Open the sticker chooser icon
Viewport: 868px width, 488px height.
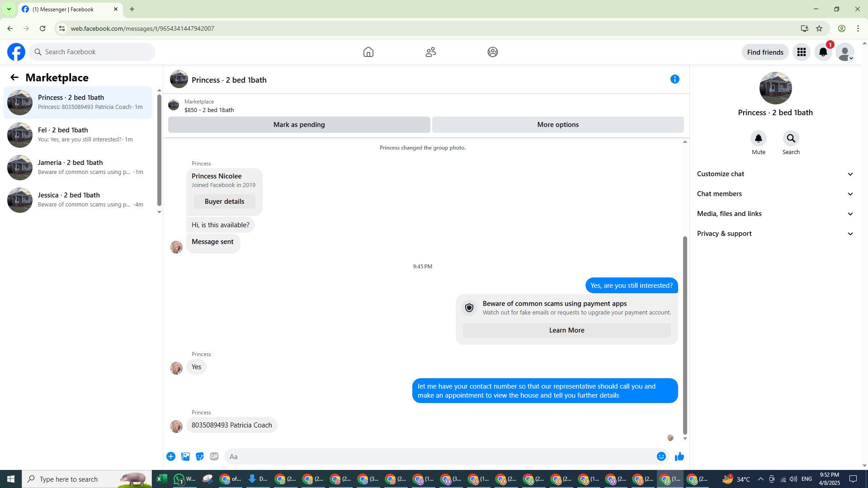click(x=200, y=457)
